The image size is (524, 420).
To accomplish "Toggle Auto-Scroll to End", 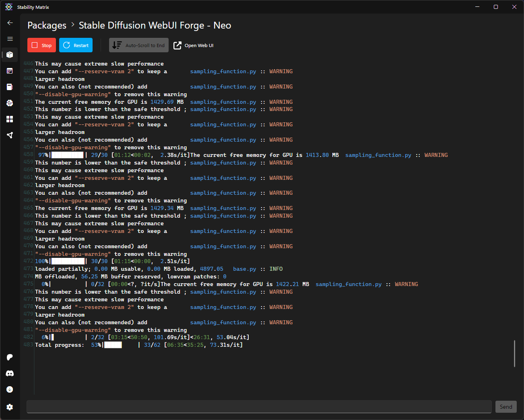I will (x=139, y=45).
